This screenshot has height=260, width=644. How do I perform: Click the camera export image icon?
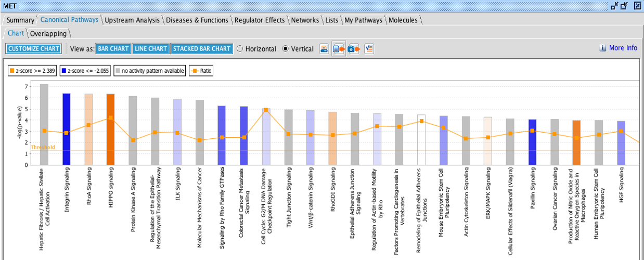click(354, 49)
